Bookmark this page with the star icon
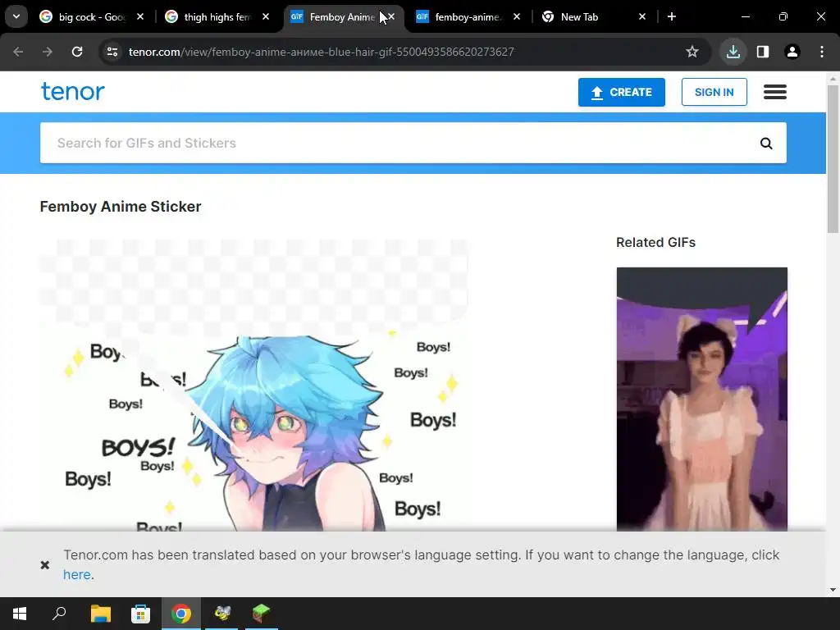Screen dimensions: 840x630 coord(692,52)
